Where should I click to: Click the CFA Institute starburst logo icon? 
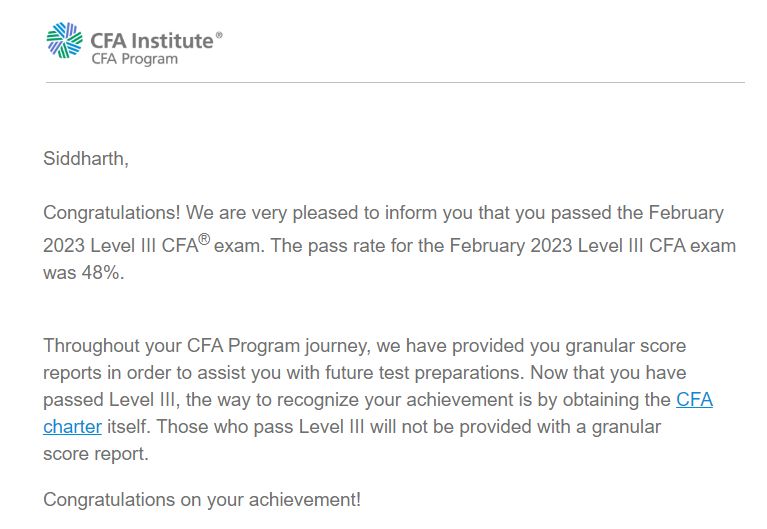pos(65,40)
